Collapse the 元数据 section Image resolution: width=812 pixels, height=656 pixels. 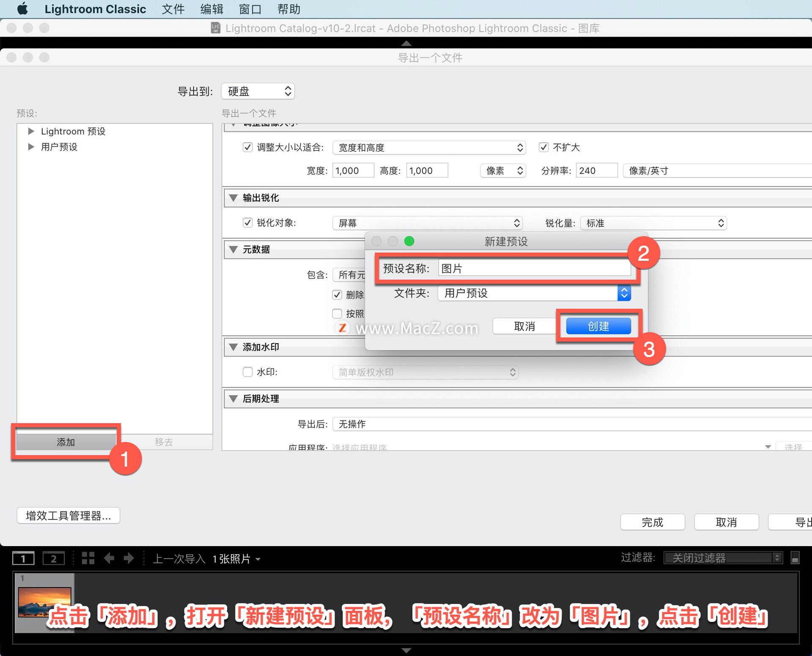pos(233,249)
